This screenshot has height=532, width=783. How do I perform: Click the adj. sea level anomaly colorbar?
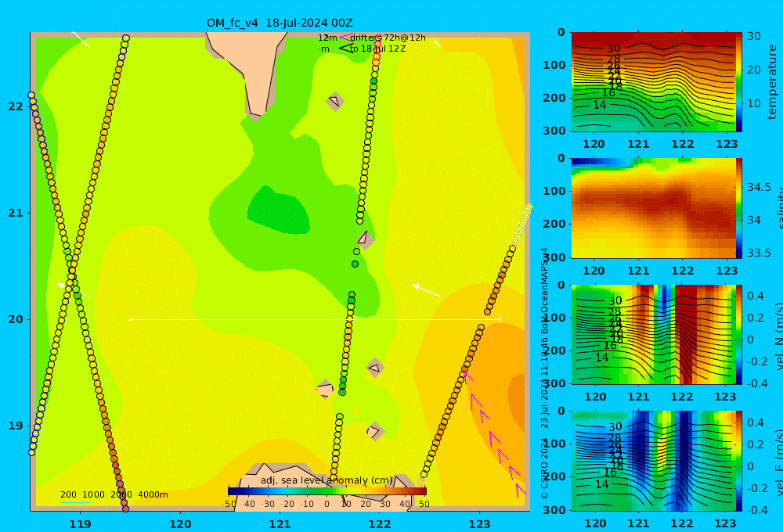327,491
